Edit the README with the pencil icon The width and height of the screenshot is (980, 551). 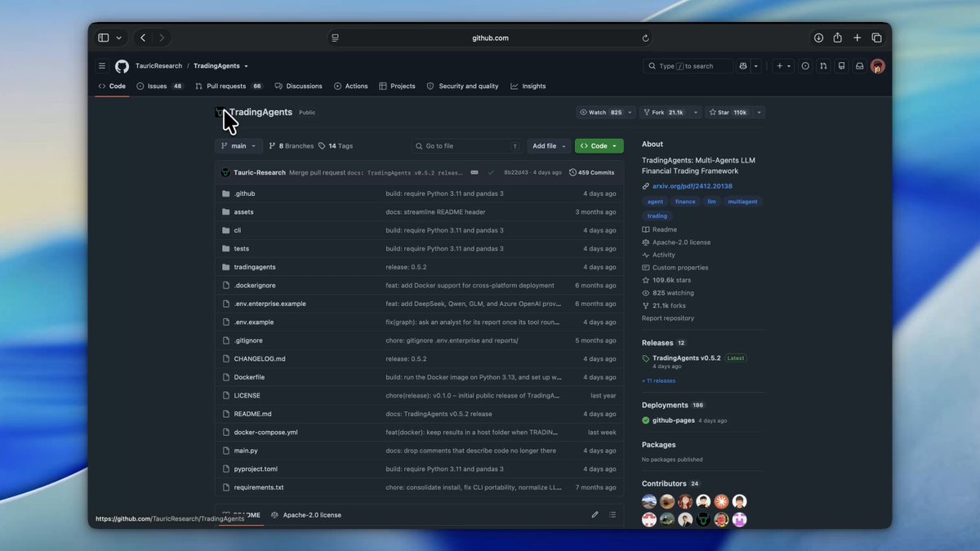click(595, 515)
